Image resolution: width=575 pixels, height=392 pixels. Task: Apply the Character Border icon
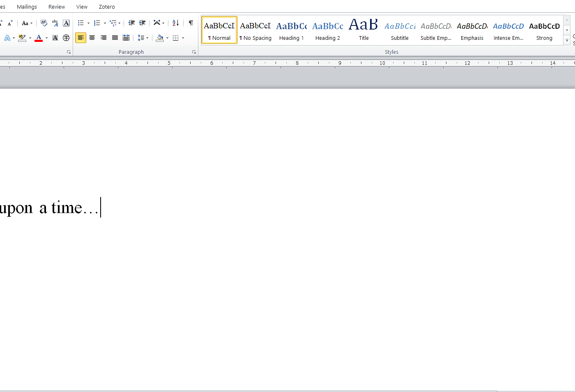(66, 23)
